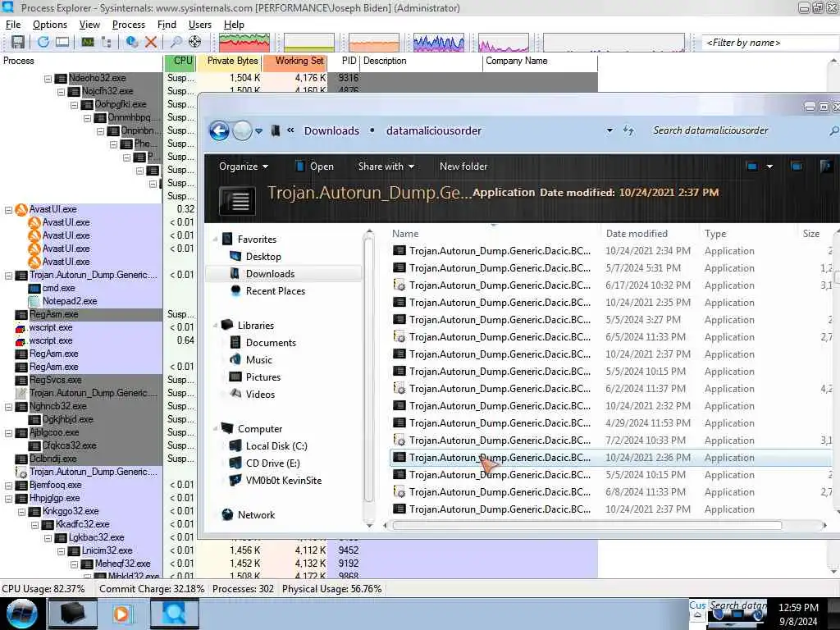The width and height of the screenshot is (840, 630).
Task: Click the Explorer Back arrow button
Action: click(x=219, y=130)
